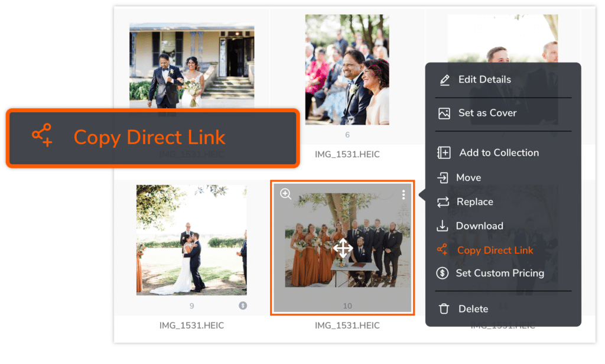Image resolution: width=605 pixels, height=364 pixels.
Task: Click the Replace arrows icon
Action: [x=444, y=201]
